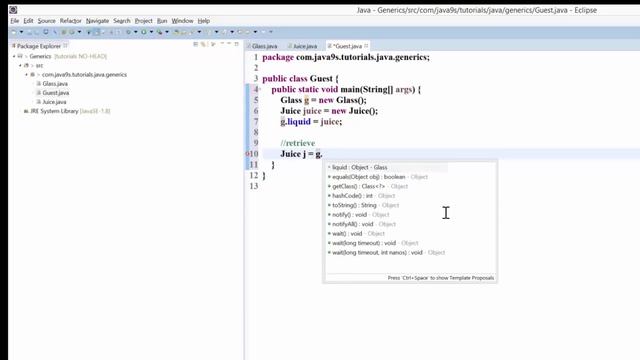The image size is (640, 360).
Task: Click the Generics project icon
Action: pos(20,56)
